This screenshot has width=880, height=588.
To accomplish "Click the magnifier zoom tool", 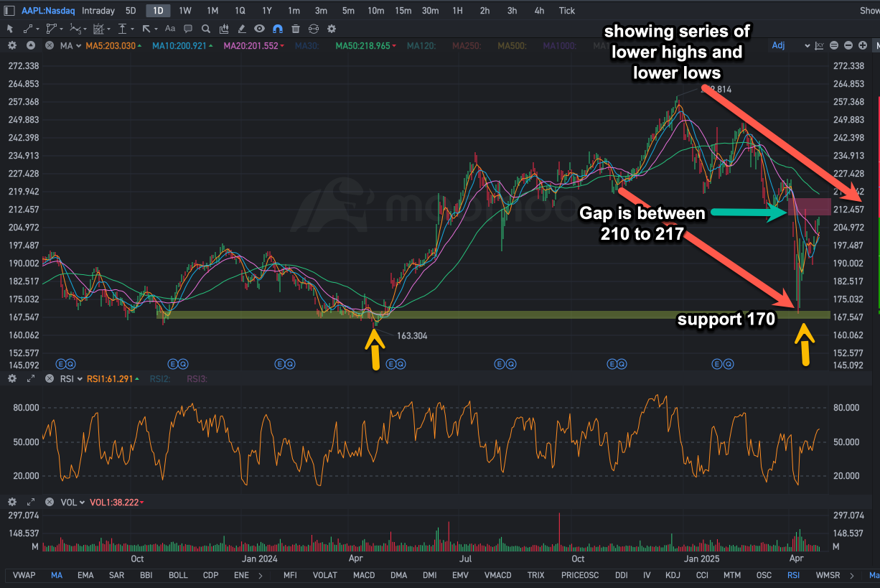I will coord(206,29).
